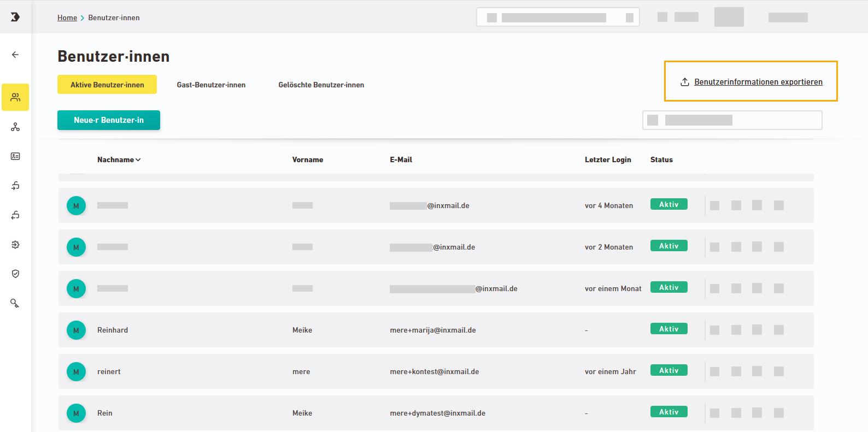Click the user search field below the export link
Viewport: 868px width, 432px height.
(732, 120)
